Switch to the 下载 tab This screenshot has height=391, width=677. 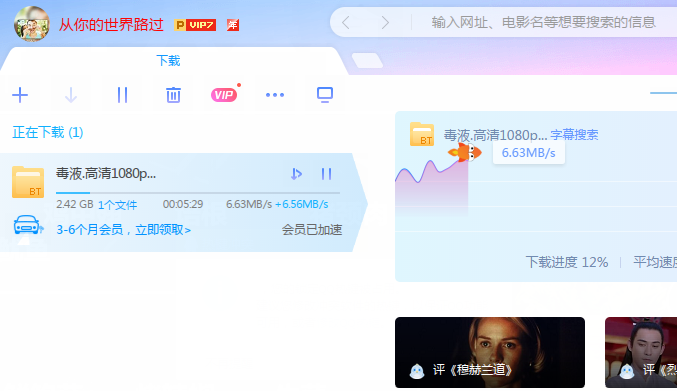(168, 61)
